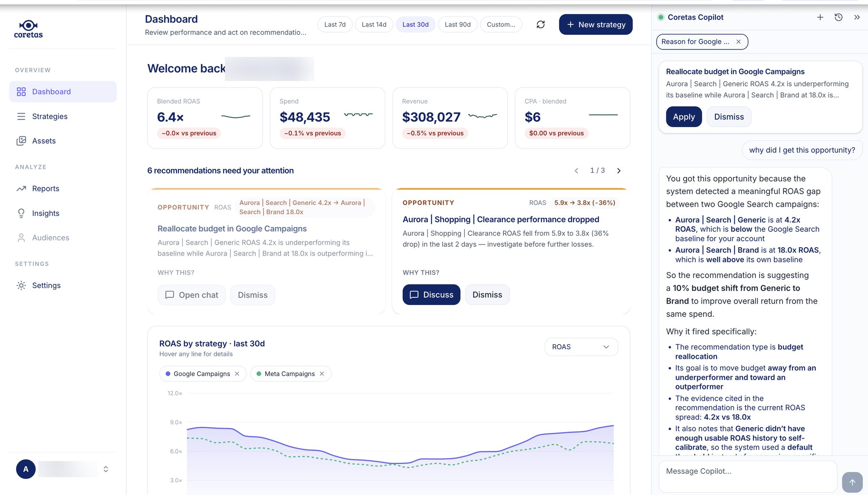Navigate to Audiences
868x495 pixels.
[63, 238]
